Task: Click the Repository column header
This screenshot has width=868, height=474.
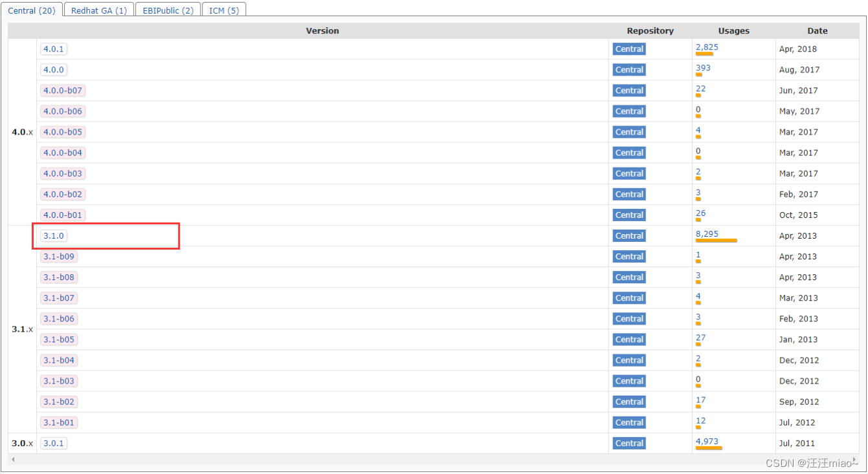Action: point(650,31)
